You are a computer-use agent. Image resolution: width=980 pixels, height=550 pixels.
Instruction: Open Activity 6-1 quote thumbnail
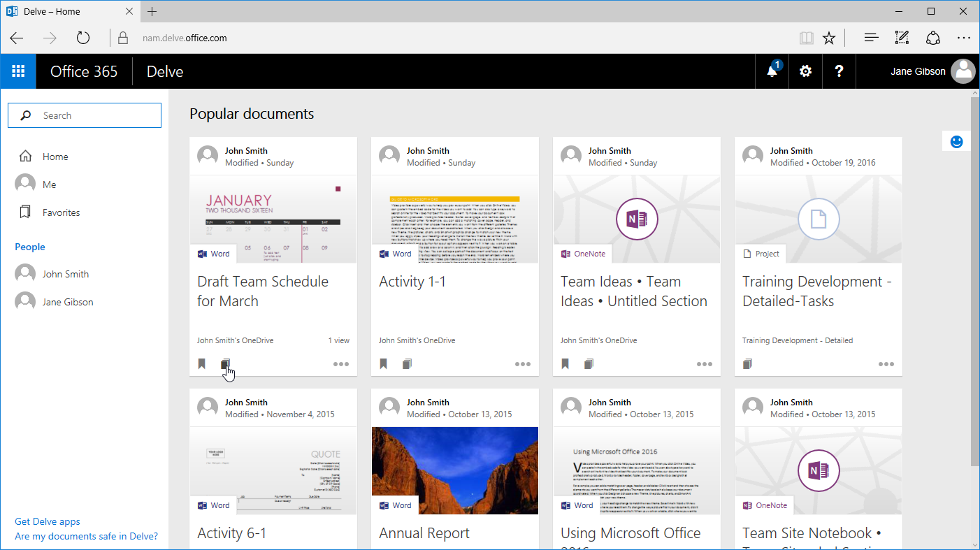point(273,470)
